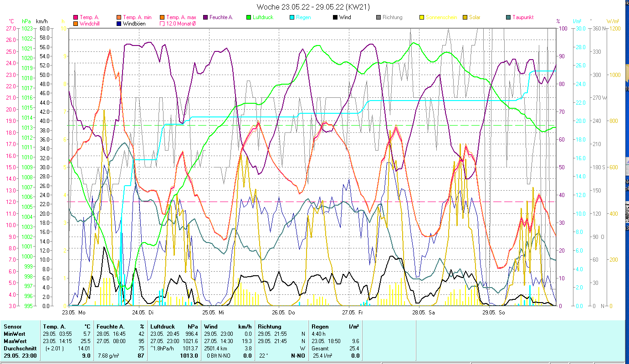The image size is (629, 364).
Task: Click the 23.05. Mo date axis label
Action: (74, 313)
